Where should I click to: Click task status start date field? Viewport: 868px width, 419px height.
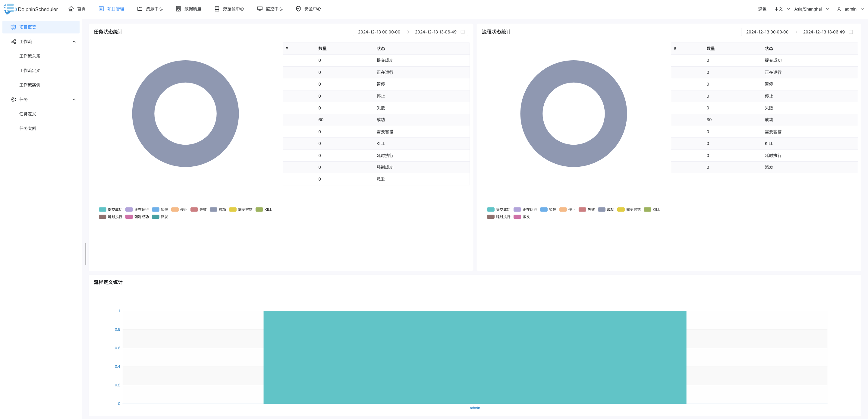[x=379, y=32]
